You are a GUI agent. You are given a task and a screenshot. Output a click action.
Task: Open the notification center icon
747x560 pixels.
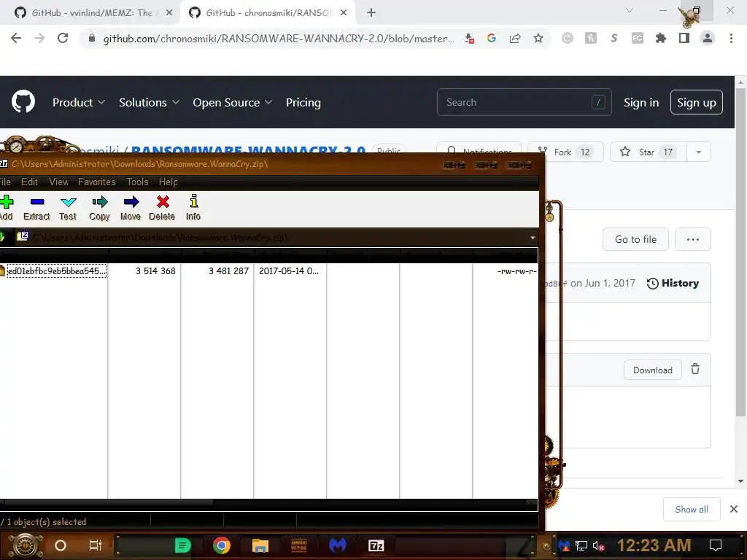[716, 545]
